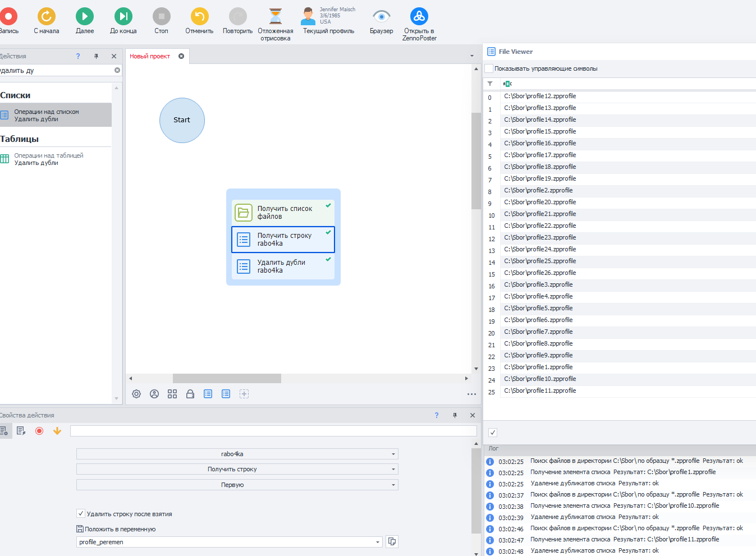Toggle 'Показывать управляющие символы' checkbox
Image resolution: width=756 pixels, height=556 pixels.
click(489, 68)
